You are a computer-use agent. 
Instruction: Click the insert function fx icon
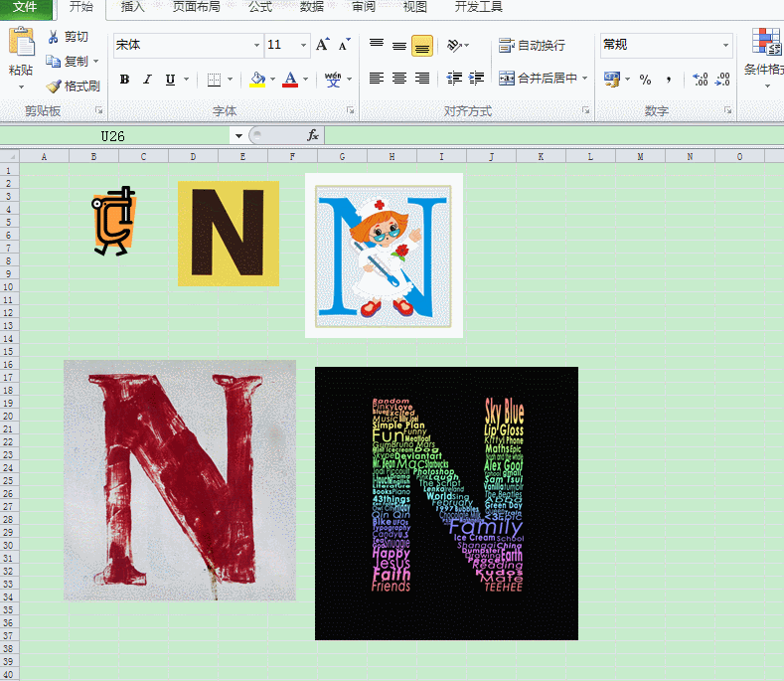312,135
